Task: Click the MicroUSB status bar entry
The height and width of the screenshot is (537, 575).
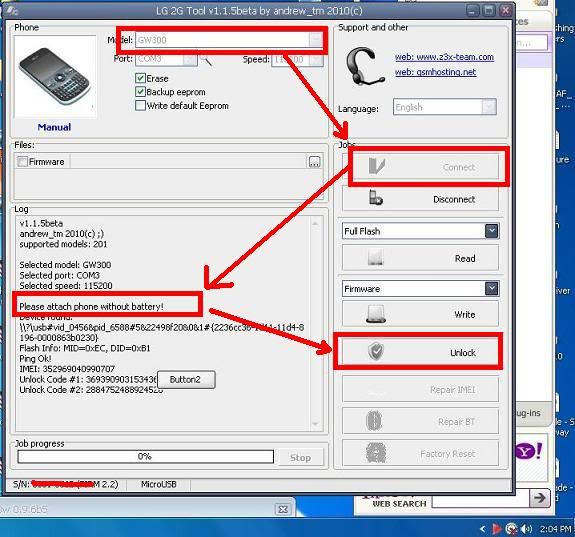Action: [158, 484]
